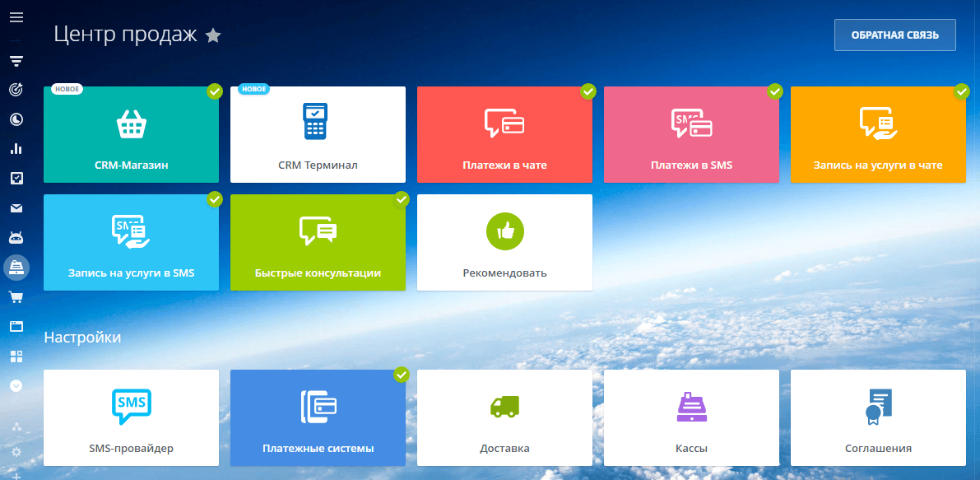Open the Доставка truck tile

[504, 418]
